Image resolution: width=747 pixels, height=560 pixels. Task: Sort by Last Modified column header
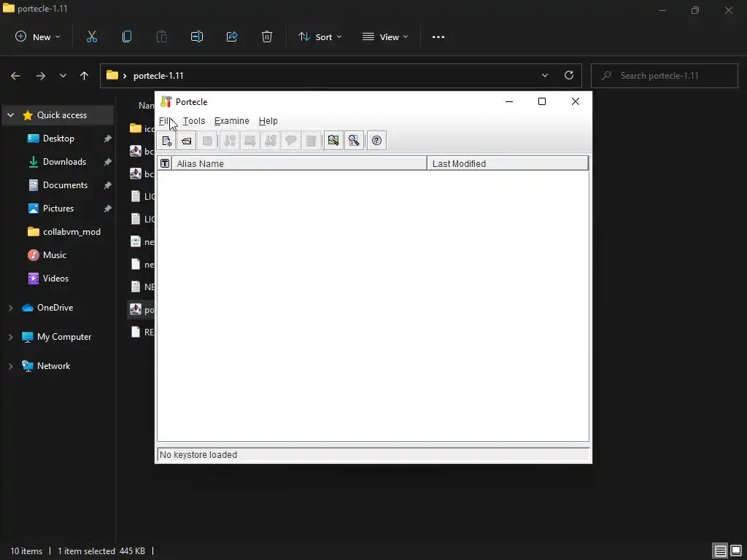click(508, 163)
